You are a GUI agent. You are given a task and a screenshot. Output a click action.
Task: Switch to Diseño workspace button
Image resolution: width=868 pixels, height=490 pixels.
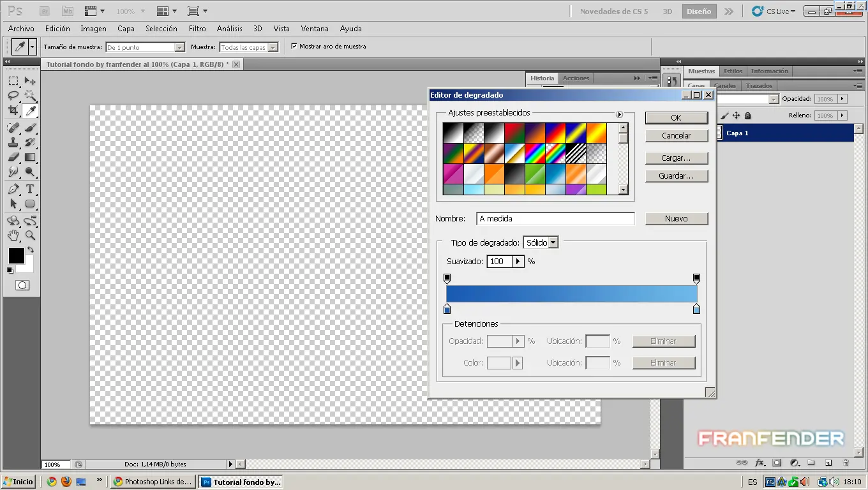pos(699,11)
